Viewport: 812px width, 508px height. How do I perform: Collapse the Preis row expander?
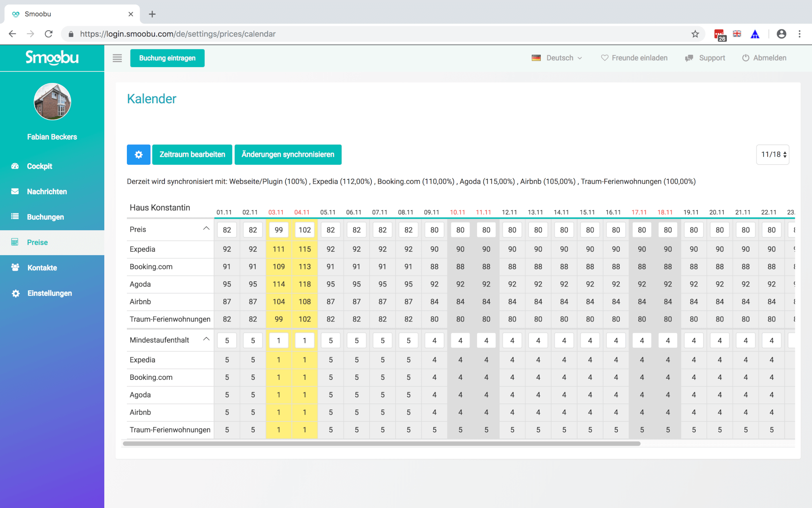point(206,228)
